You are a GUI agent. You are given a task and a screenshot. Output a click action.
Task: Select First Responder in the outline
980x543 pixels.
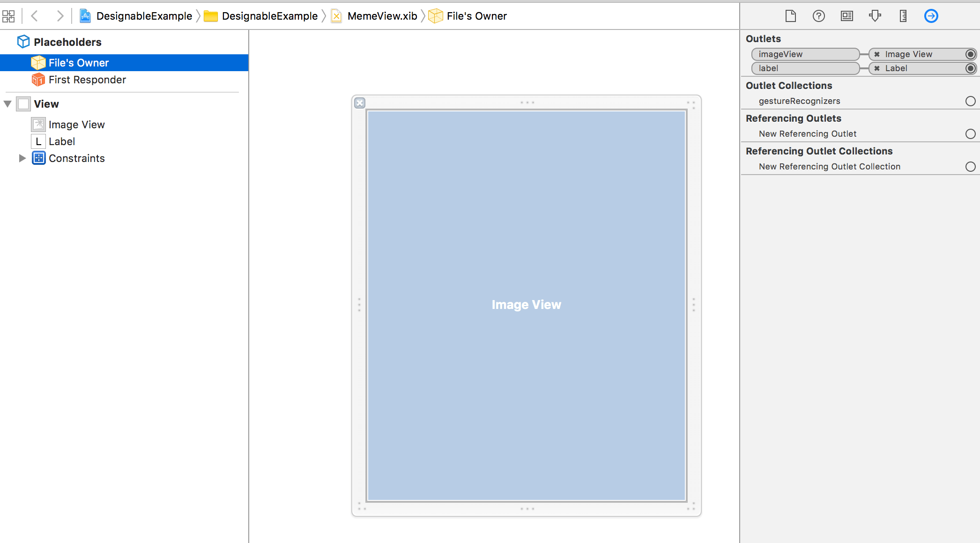click(x=87, y=80)
